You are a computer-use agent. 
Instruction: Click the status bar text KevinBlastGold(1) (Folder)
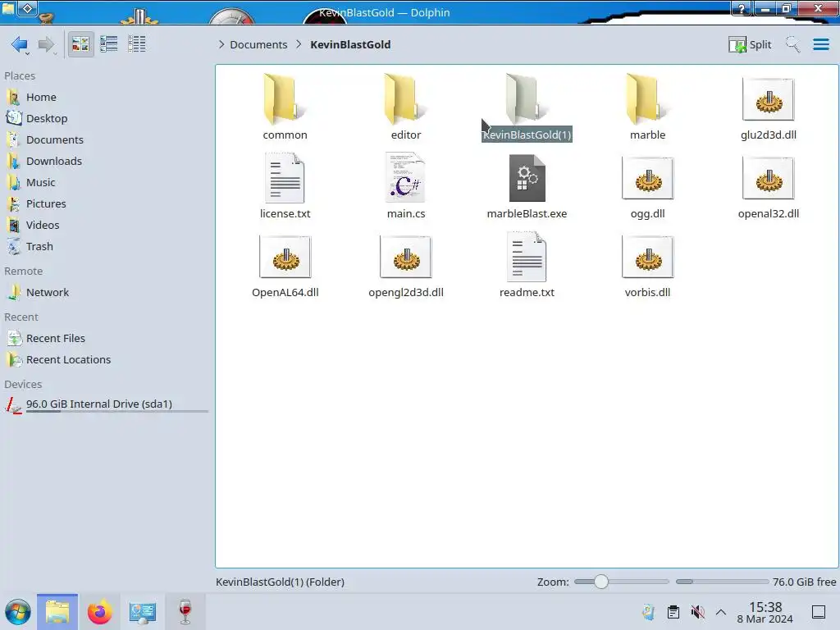pos(280,582)
